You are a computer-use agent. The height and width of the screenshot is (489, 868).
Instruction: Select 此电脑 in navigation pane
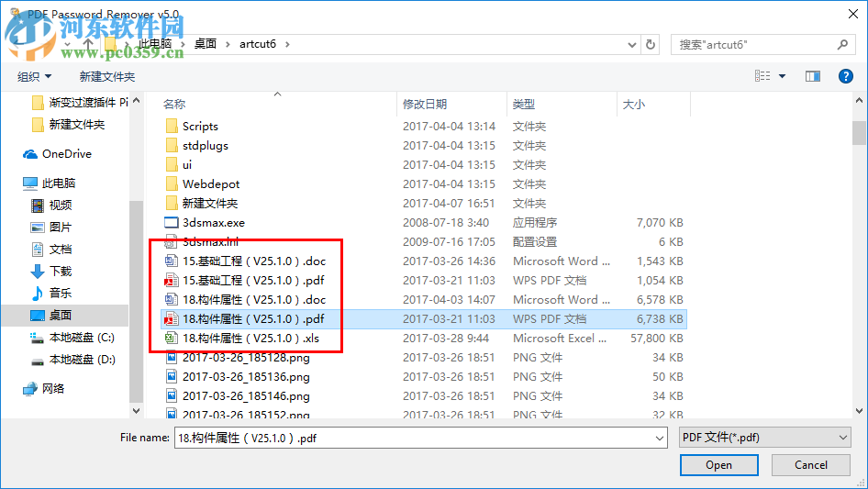pyautogui.click(x=49, y=183)
